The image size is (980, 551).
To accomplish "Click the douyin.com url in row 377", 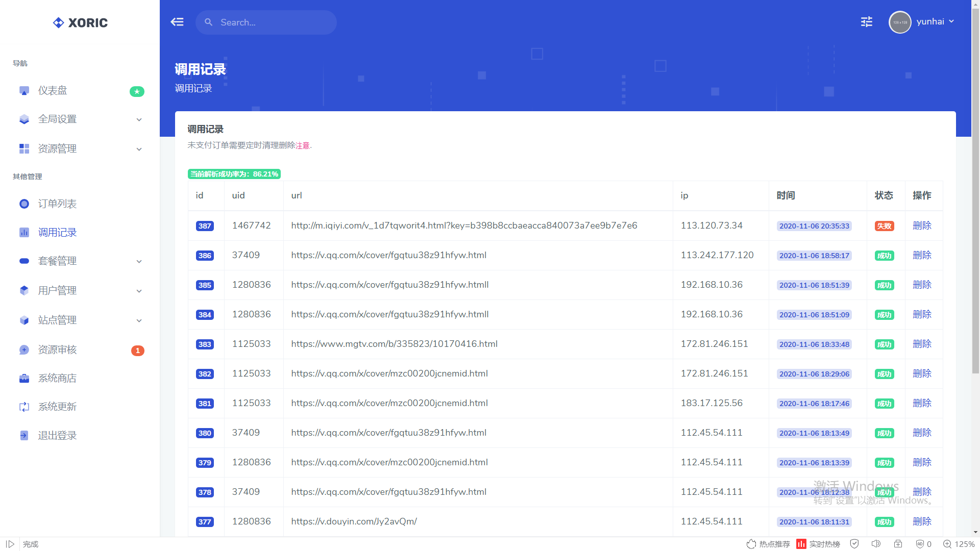I will (354, 521).
